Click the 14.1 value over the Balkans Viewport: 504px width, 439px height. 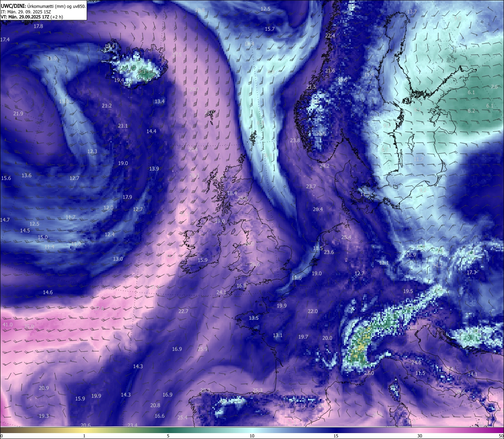[472, 374]
